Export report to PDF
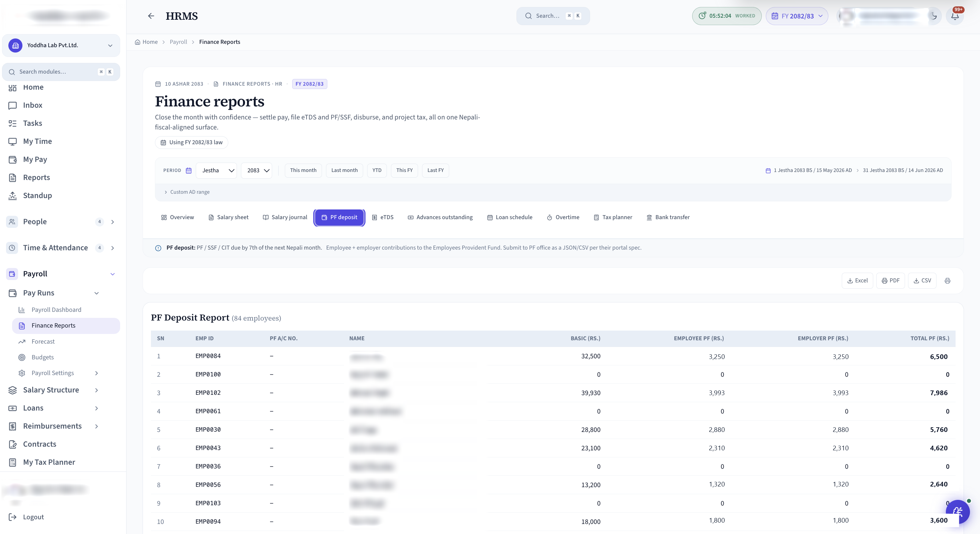Viewport: 980px width, 534px height. coord(890,281)
